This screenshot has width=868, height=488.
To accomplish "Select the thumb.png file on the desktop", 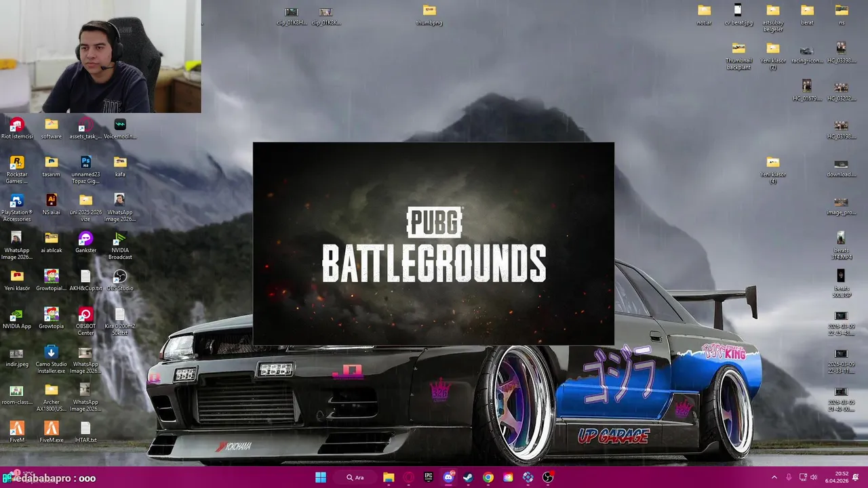I will pos(429,14).
